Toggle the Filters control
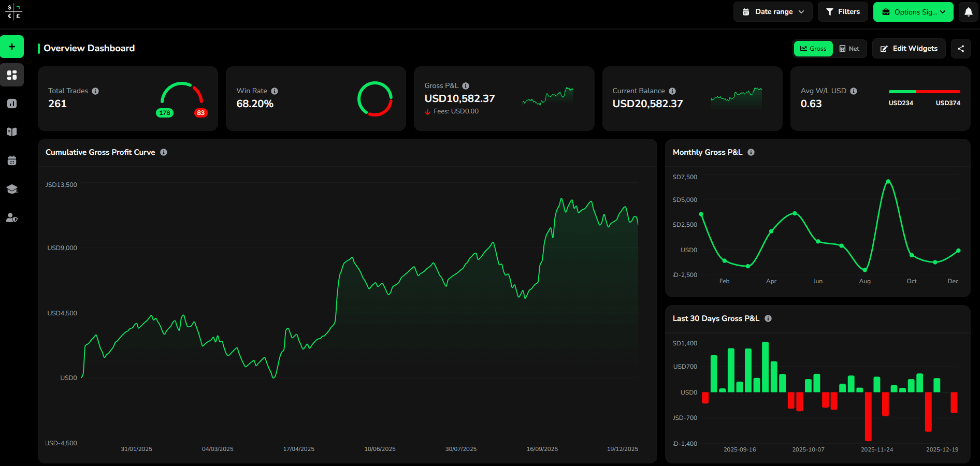 click(842, 11)
